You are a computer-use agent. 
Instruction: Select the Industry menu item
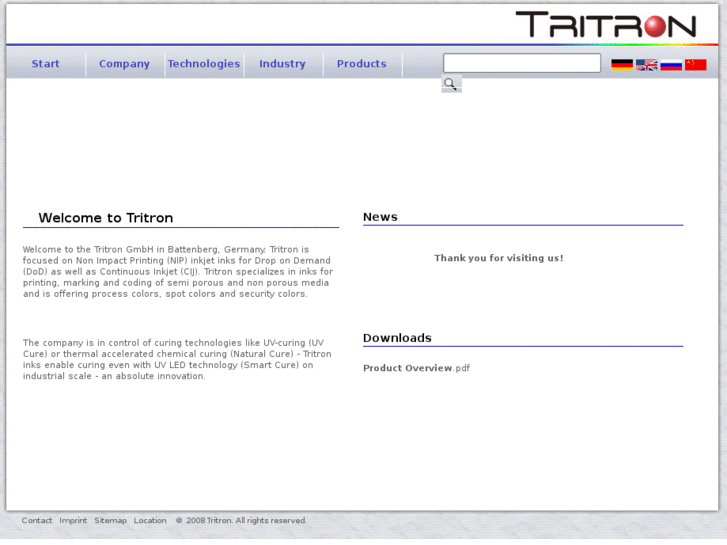pyautogui.click(x=282, y=64)
